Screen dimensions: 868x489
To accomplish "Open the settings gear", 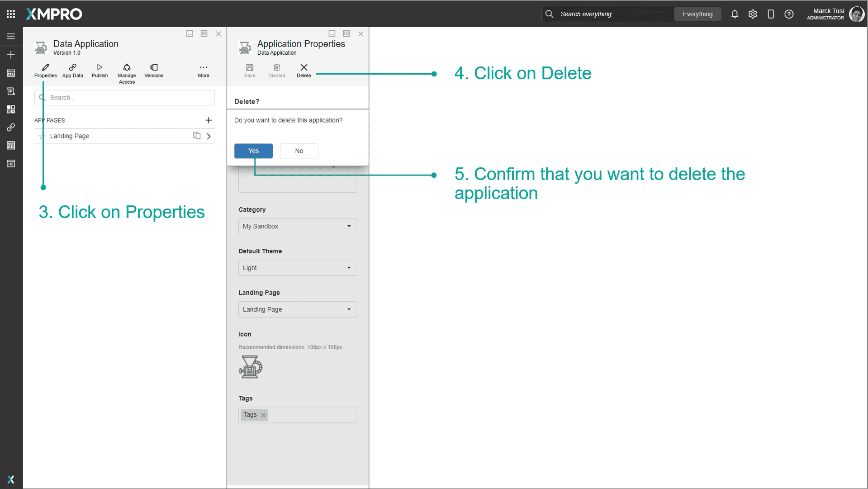I will 753,14.
